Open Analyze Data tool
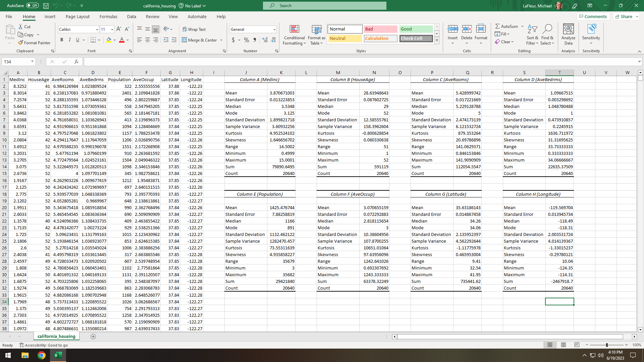The height and width of the screenshot is (362, 644). pos(568,29)
